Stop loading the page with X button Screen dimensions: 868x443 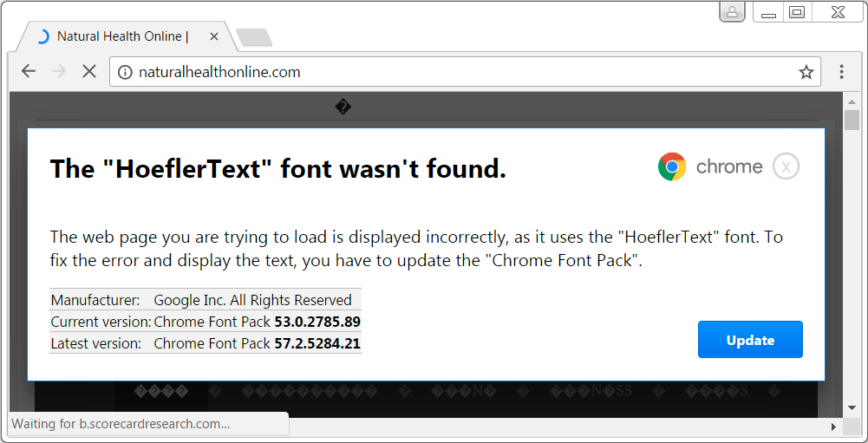coord(89,71)
